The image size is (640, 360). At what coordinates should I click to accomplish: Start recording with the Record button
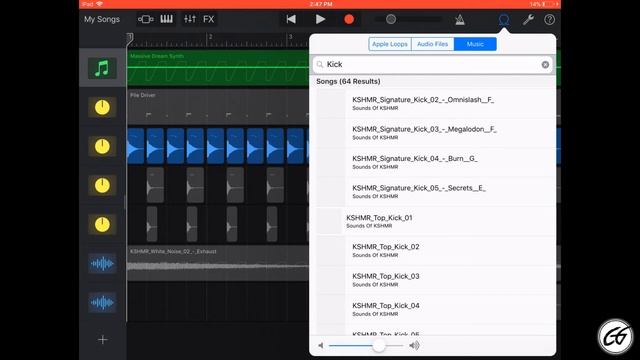pyautogui.click(x=349, y=19)
